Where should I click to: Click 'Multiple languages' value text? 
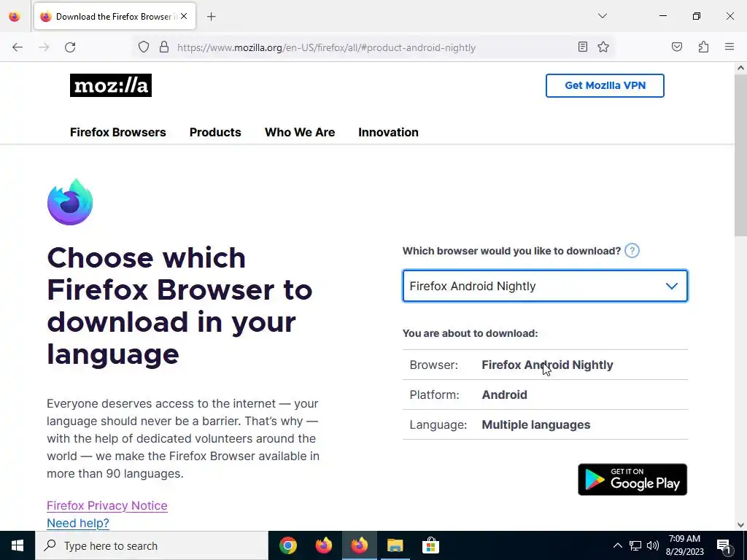click(x=536, y=425)
